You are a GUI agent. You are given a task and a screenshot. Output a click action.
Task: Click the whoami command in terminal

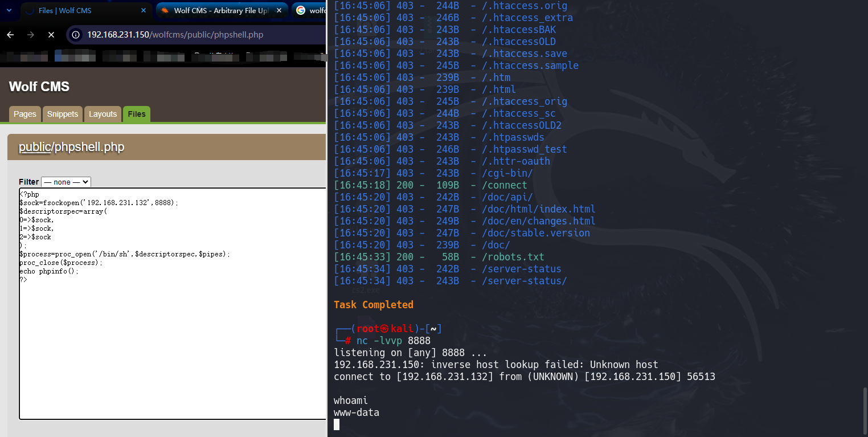click(351, 401)
